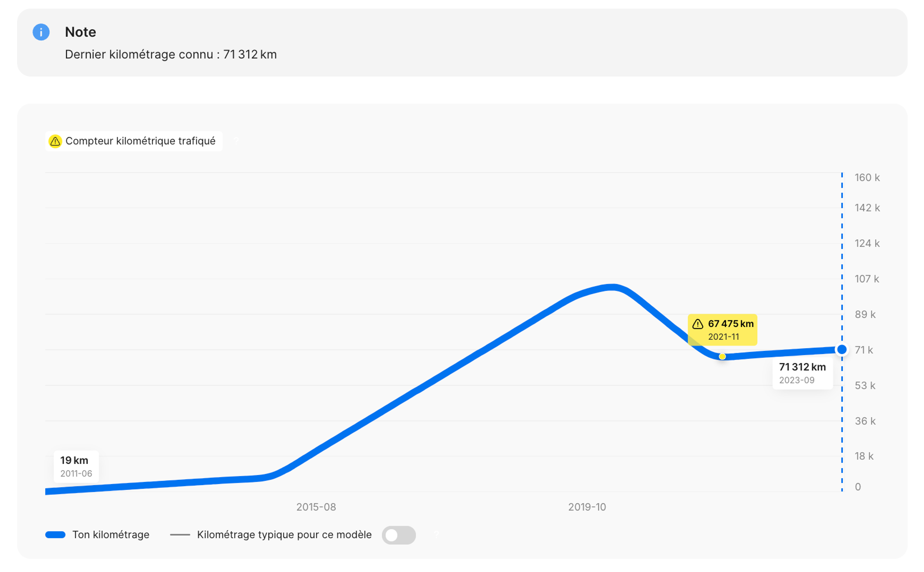Click the faint help question mark after the trafiqué badge
The height and width of the screenshot is (572, 924).
236,141
